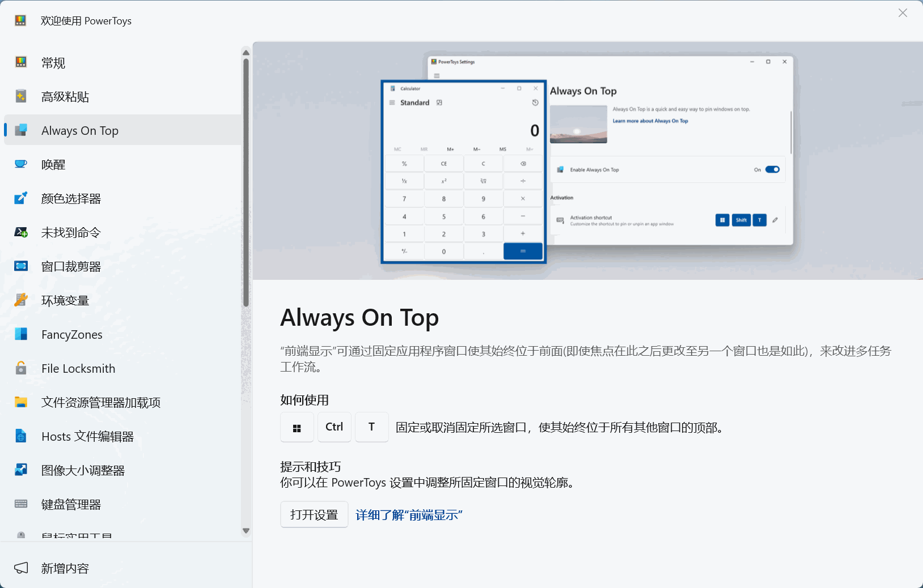Click the 欢迎使用 PowerToys window title
The width and height of the screenshot is (923, 588).
(86, 21)
